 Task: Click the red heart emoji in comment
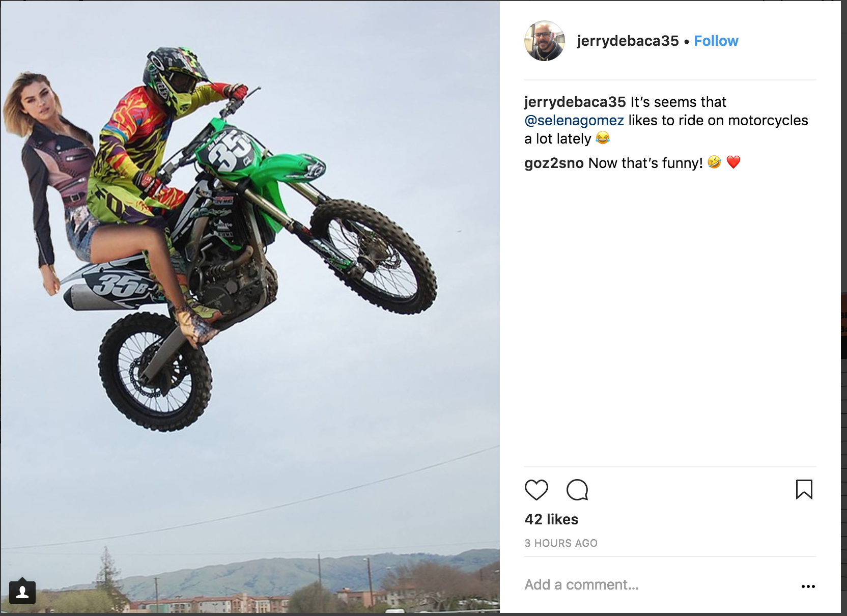(733, 162)
